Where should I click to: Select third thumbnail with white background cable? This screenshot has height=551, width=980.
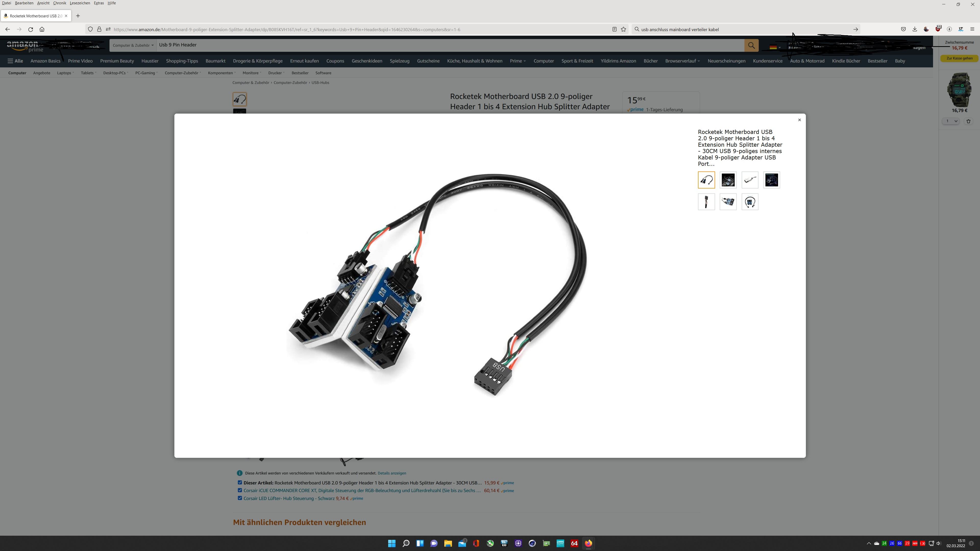750,180
